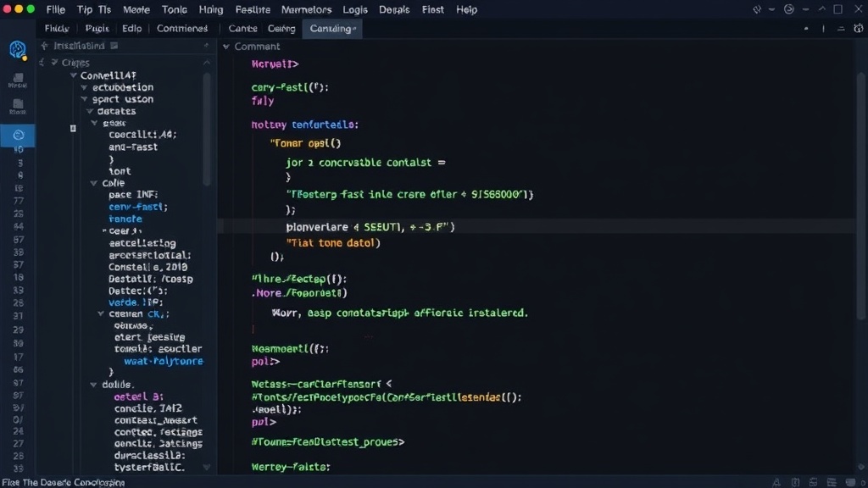Select the Constell e,2010 tree item
This screenshot has width=868, height=488.
point(147,267)
